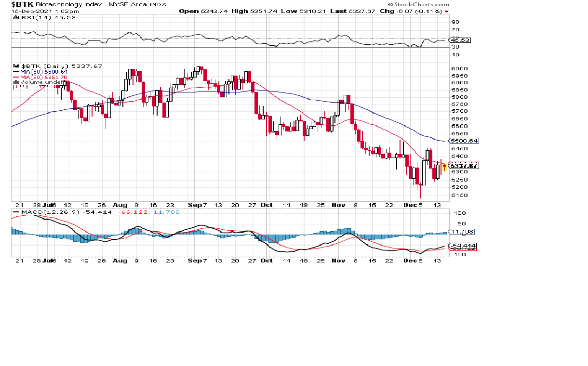
Task: Click the Dec label on price axis
Action: click(x=409, y=205)
